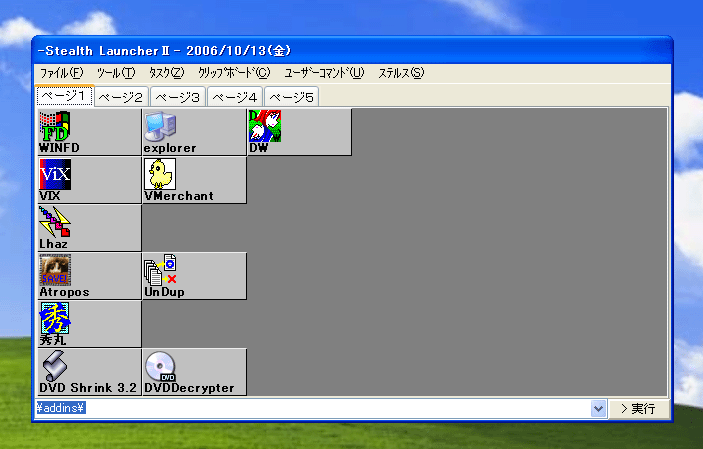Switch to the ページ3 tab

coord(178,97)
